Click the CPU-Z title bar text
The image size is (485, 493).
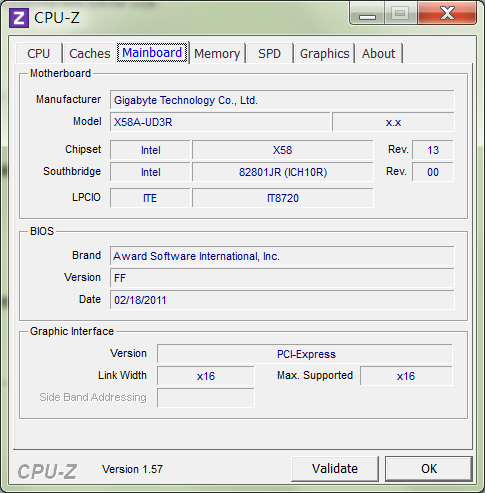(x=57, y=18)
